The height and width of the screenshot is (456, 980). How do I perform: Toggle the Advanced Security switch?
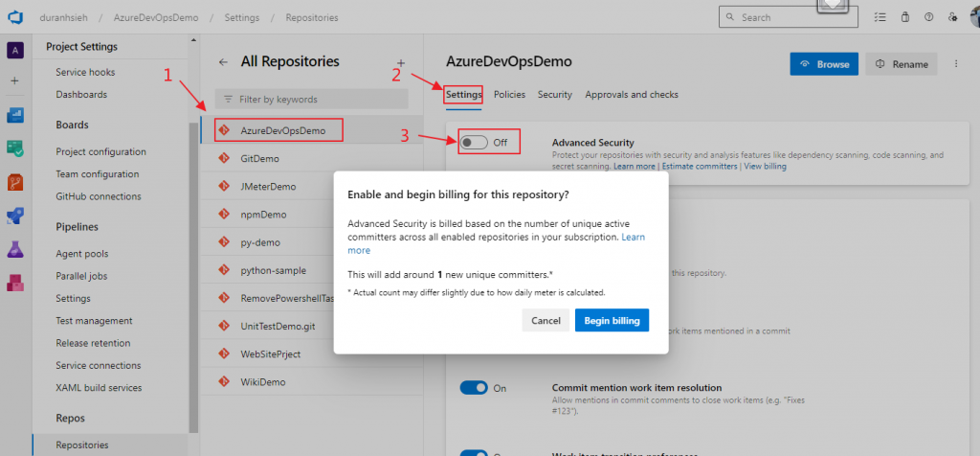pyautogui.click(x=474, y=143)
